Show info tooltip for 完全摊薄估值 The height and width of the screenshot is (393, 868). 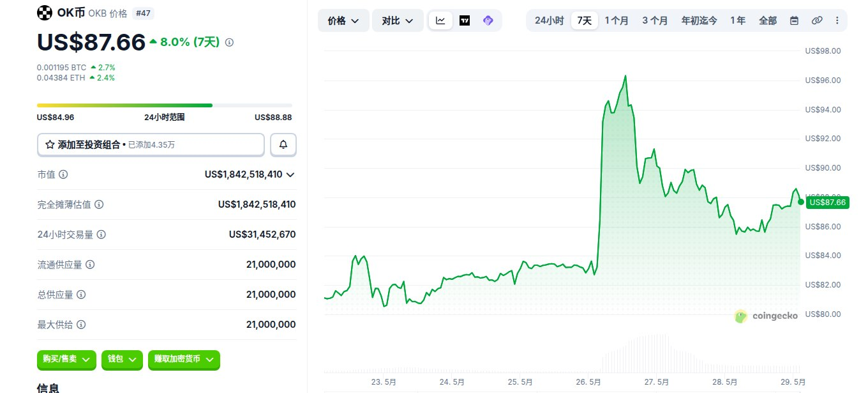pos(99,204)
